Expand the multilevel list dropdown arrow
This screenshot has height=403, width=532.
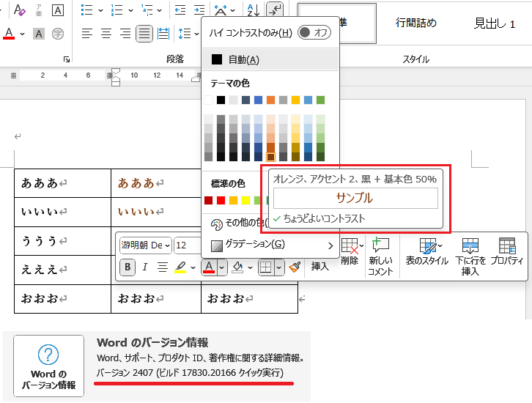tap(160, 10)
